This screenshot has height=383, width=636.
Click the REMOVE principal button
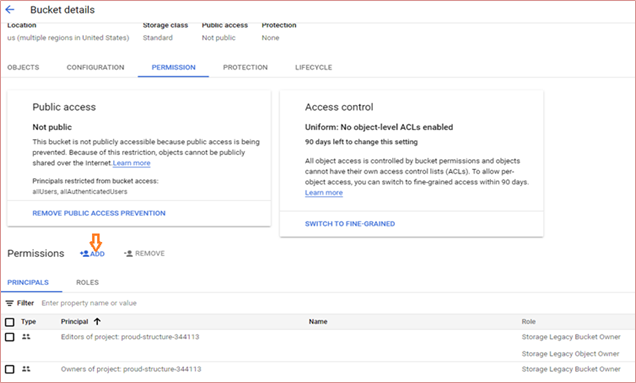(x=144, y=254)
